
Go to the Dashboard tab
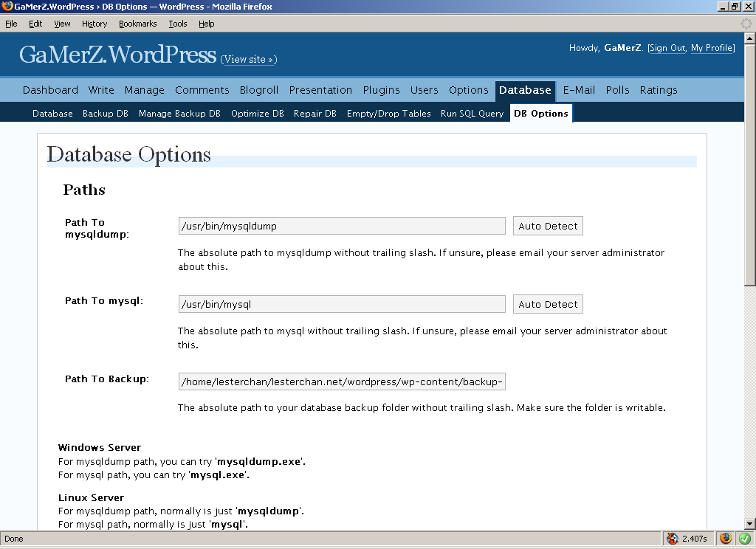(x=50, y=90)
